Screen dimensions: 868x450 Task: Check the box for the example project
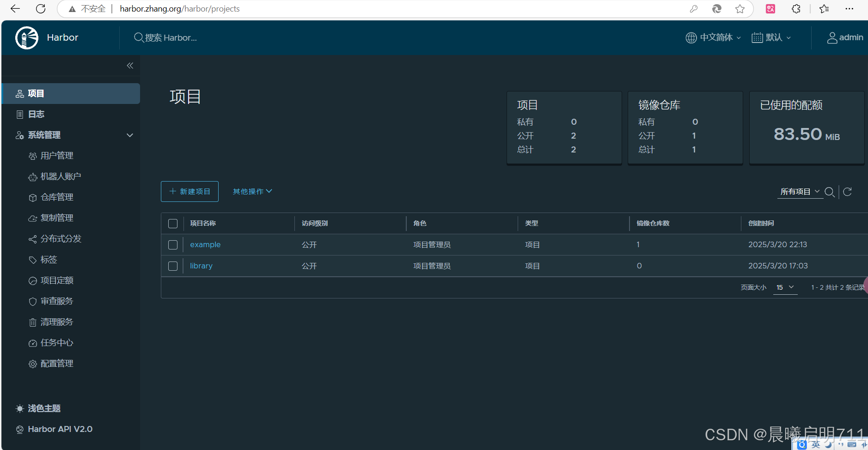173,245
